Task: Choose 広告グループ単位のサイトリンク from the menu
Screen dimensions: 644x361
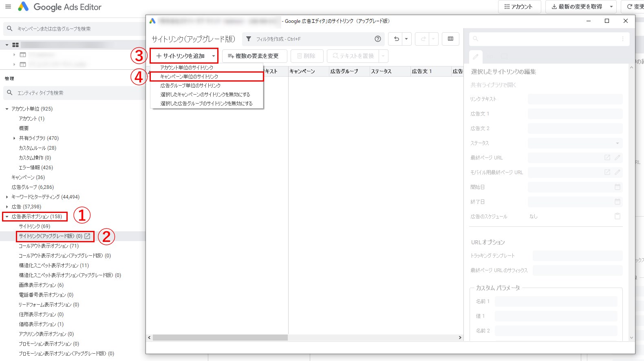Action: (x=190, y=86)
